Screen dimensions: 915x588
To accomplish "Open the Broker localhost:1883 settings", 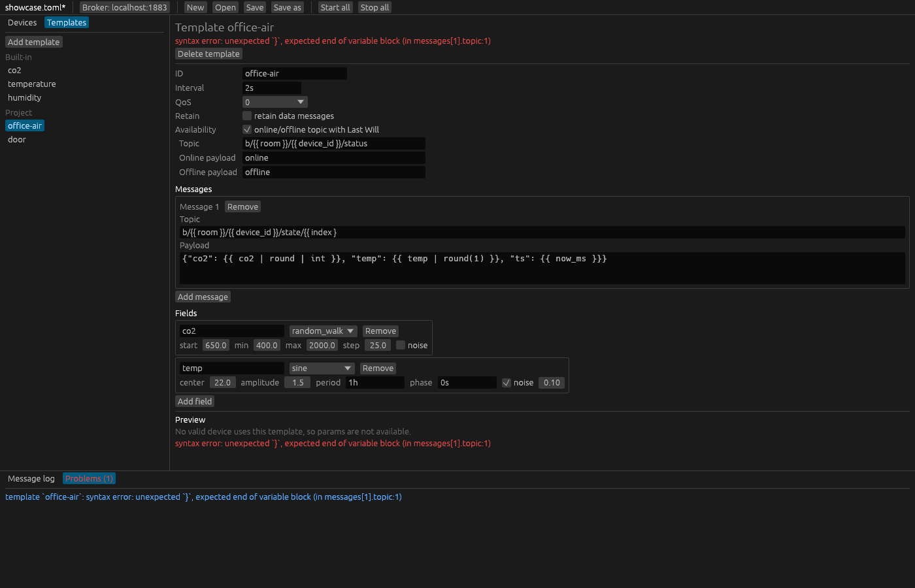I will click(x=125, y=7).
